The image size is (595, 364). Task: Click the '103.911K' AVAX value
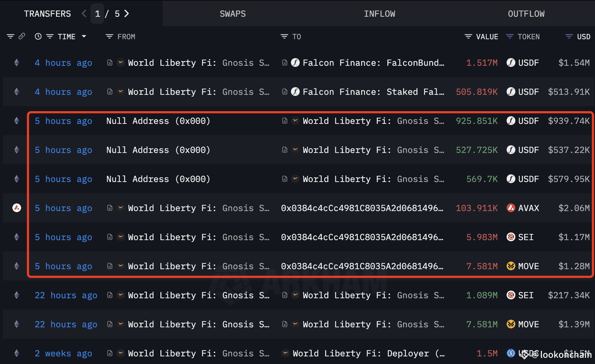[x=477, y=208]
